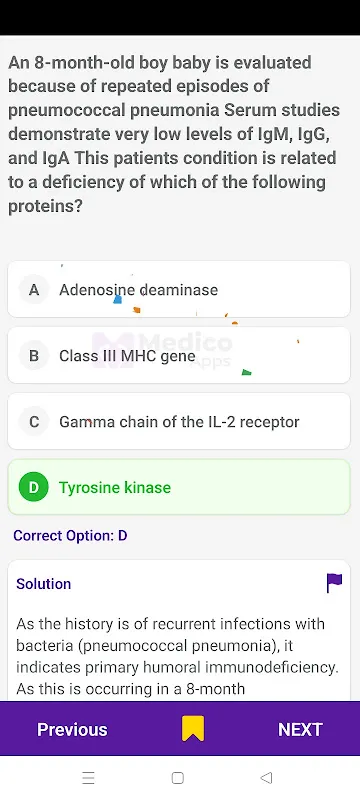Tap the Android back triangle icon

pos(266,778)
